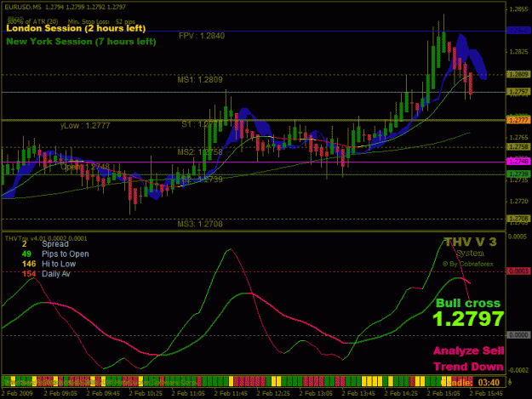The image size is (532, 399).
Task: Click the orange 1.2777 price tag on axis
Action: coord(518,120)
